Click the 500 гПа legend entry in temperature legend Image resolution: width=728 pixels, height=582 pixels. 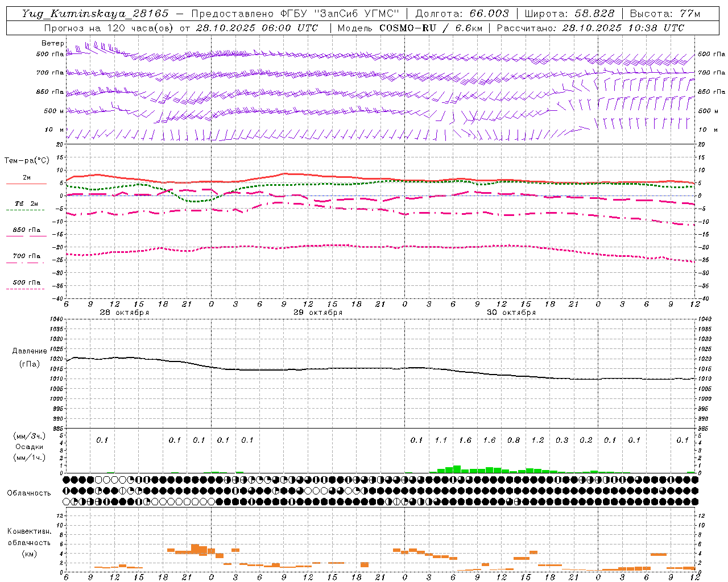click(27, 282)
